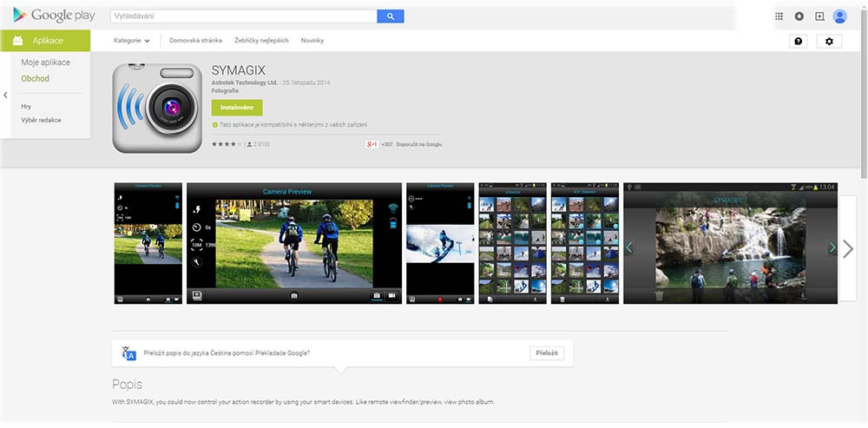Open the Novinky tab

[x=312, y=41]
